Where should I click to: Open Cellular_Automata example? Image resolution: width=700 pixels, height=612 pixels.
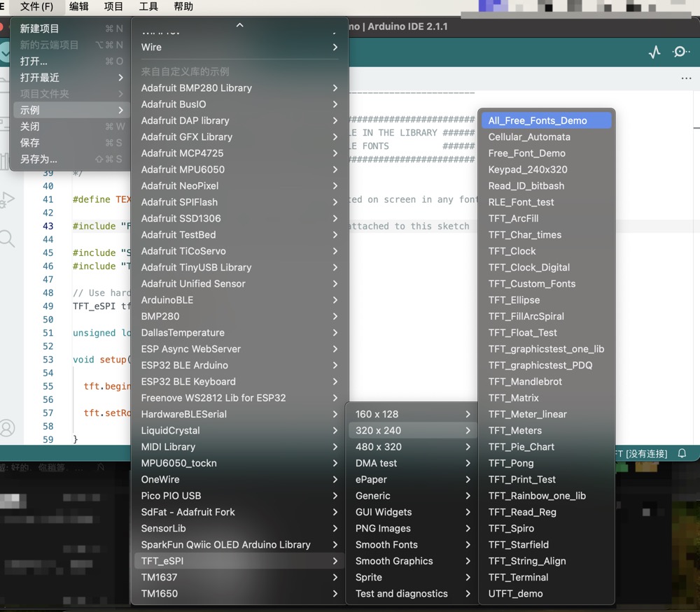(x=547, y=137)
